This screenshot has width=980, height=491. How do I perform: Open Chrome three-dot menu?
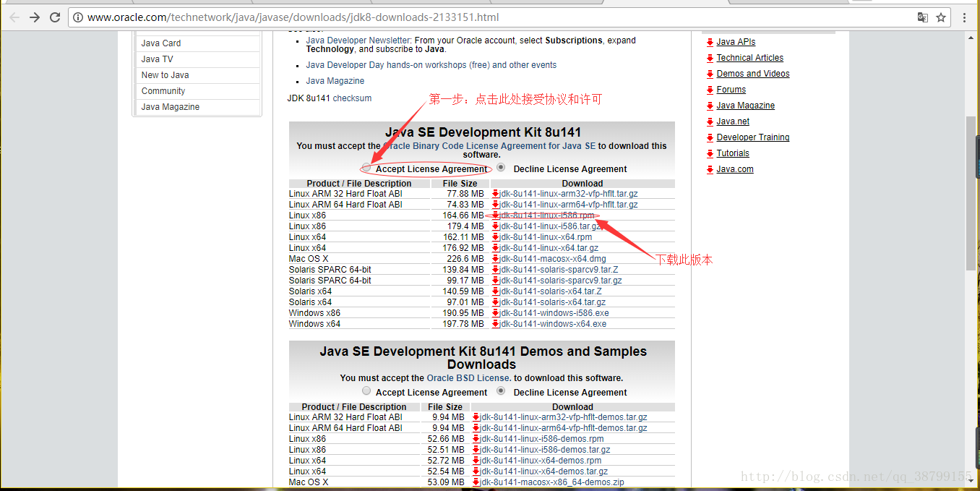coord(965,17)
